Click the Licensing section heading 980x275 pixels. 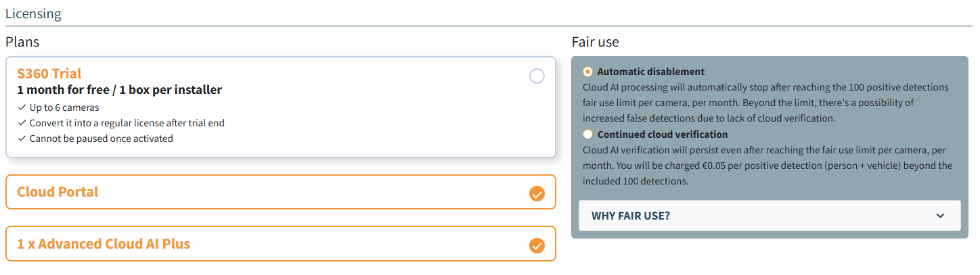point(33,13)
